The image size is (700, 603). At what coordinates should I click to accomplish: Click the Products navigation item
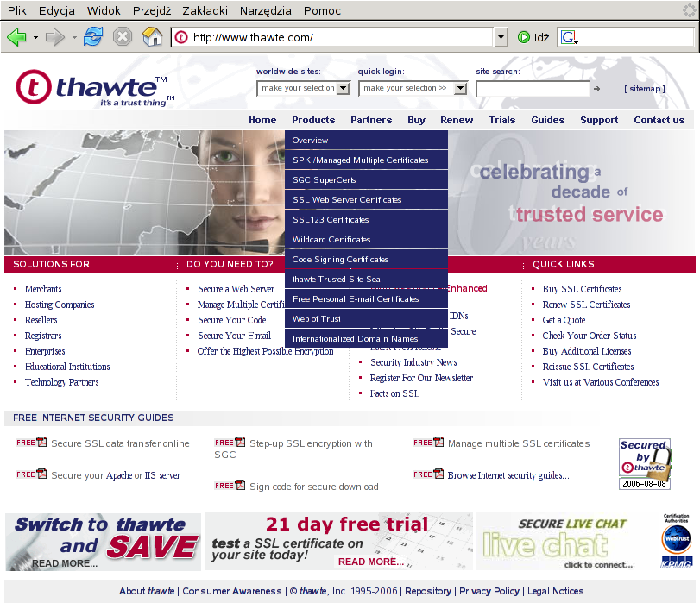[x=313, y=120]
